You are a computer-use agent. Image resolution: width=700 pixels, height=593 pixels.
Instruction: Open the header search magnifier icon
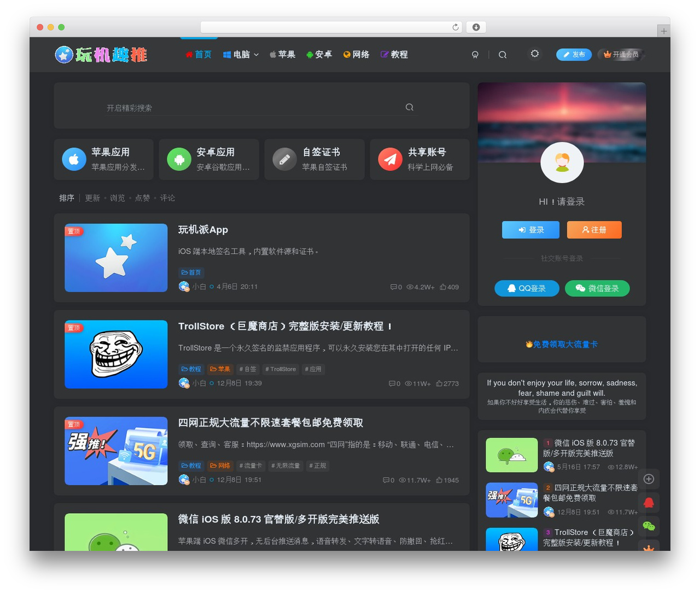[x=503, y=55]
